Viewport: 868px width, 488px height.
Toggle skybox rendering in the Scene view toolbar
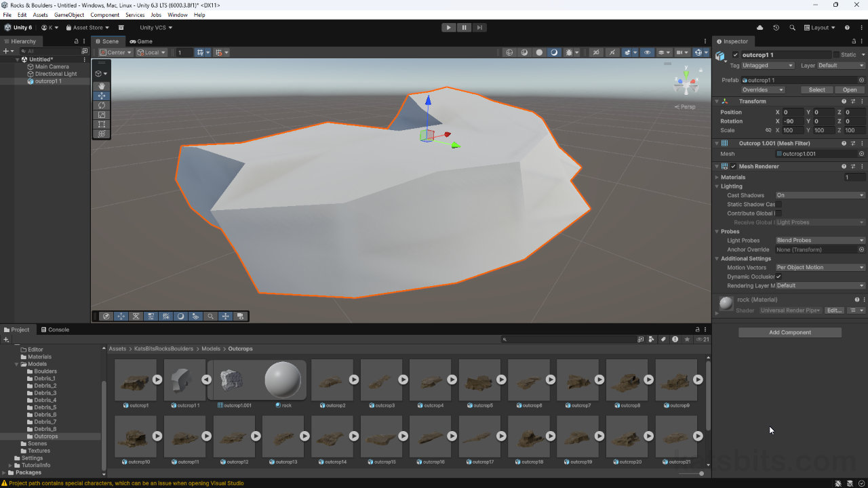554,52
